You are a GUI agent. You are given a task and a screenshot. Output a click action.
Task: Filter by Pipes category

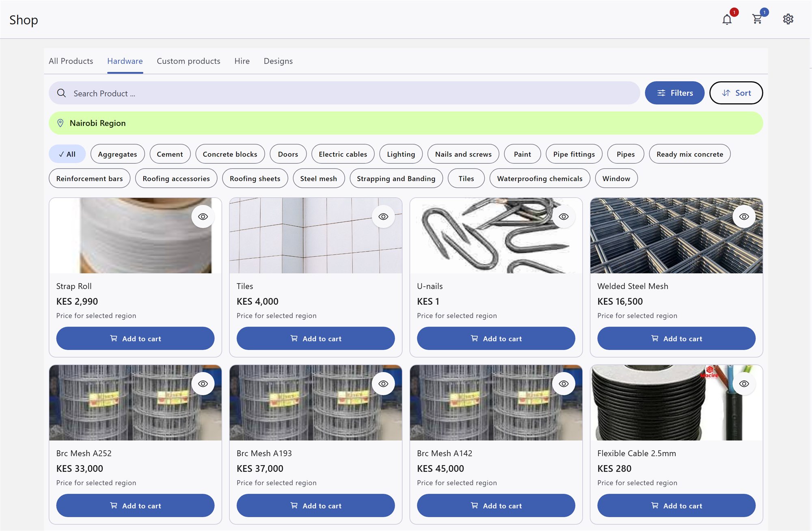tap(625, 154)
